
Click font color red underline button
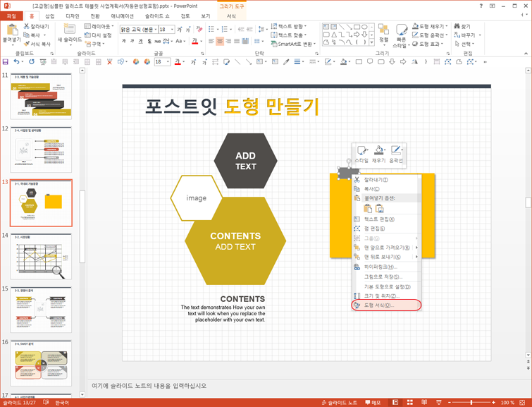194,41
